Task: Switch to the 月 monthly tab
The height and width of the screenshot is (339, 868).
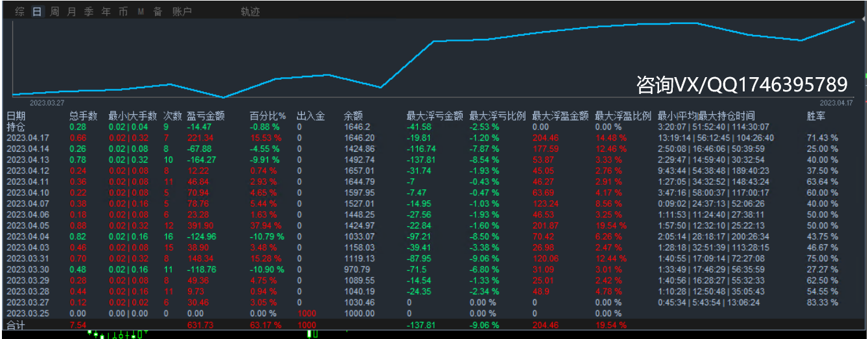Action: (x=71, y=12)
